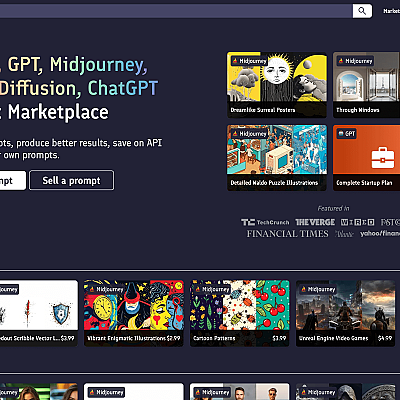Open the Through Windows prompt card

(x=366, y=85)
